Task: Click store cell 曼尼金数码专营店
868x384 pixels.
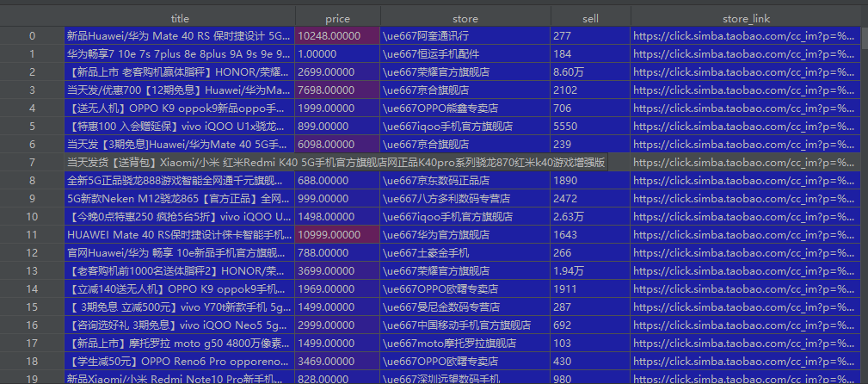Action: point(465,307)
